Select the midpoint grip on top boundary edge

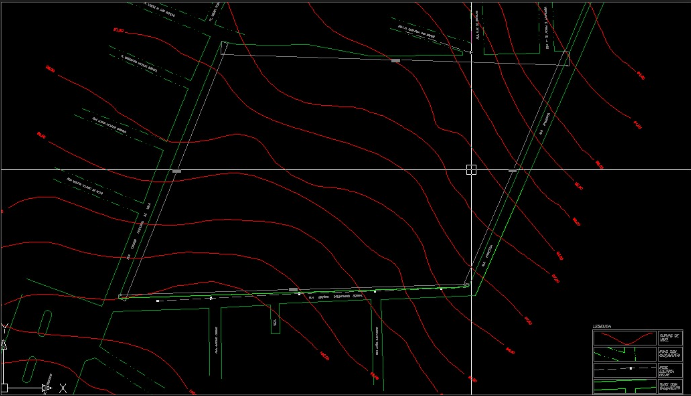tap(395, 60)
